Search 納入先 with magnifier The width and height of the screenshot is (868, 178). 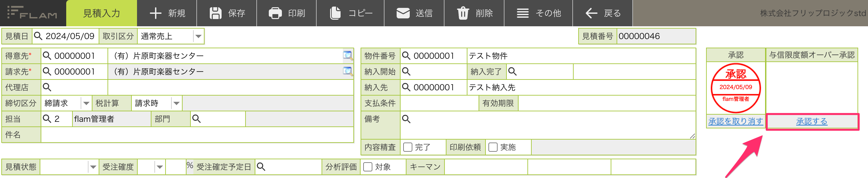tap(406, 87)
